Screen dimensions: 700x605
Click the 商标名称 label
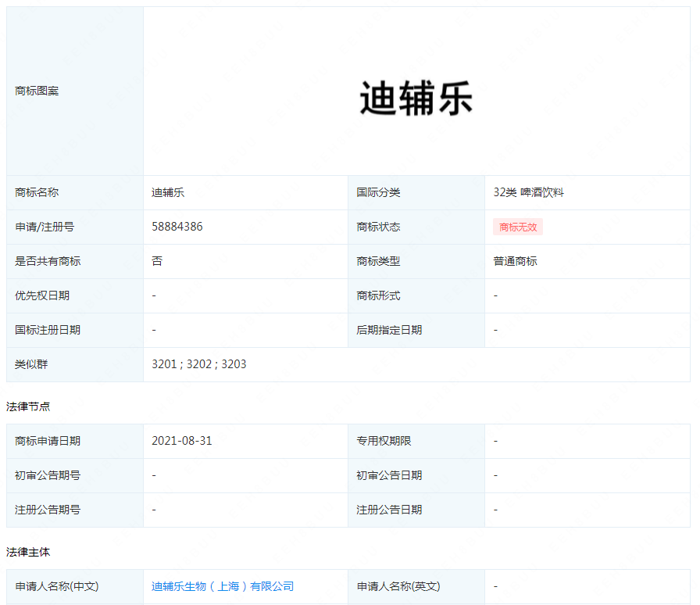tap(37, 192)
